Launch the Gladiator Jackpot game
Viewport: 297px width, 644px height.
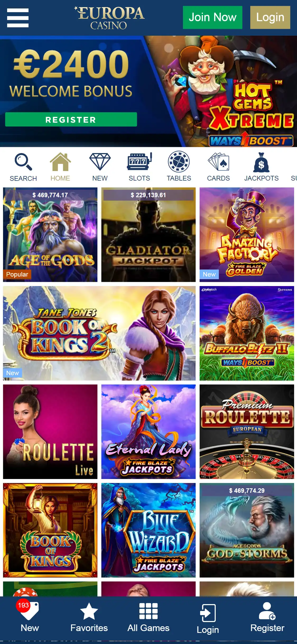click(x=148, y=235)
